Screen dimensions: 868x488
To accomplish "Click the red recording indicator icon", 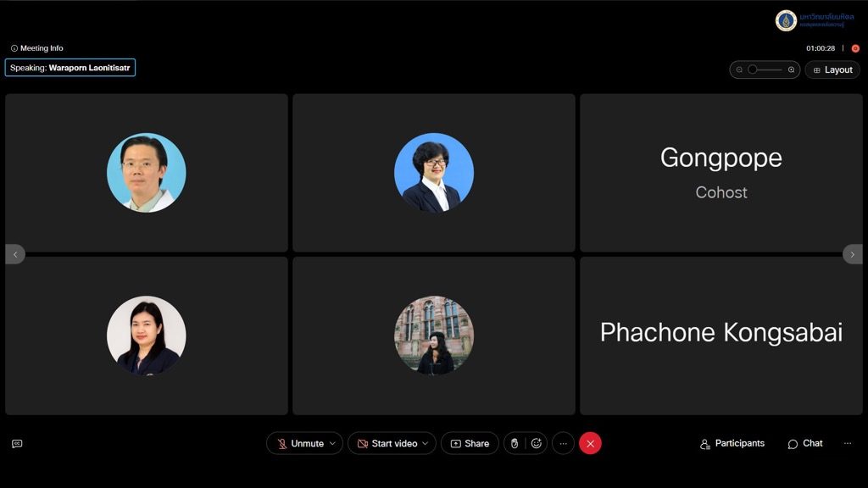I will (855, 48).
